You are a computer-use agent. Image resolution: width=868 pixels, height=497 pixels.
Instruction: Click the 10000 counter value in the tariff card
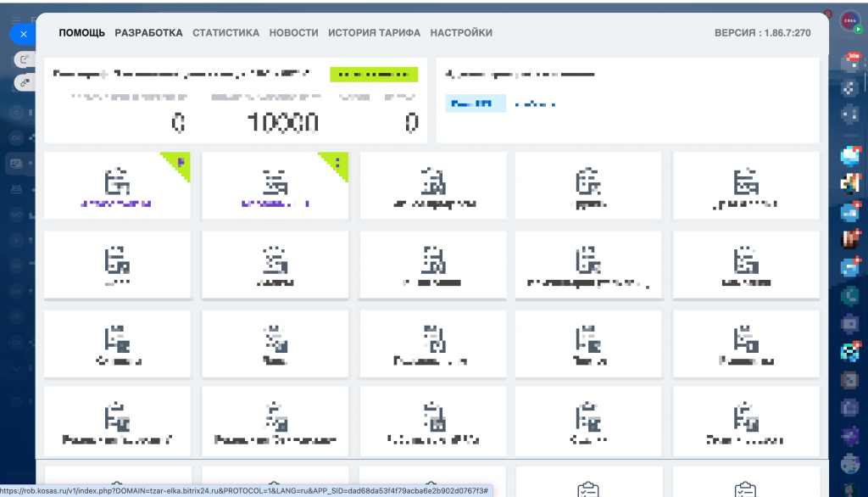click(x=283, y=124)
